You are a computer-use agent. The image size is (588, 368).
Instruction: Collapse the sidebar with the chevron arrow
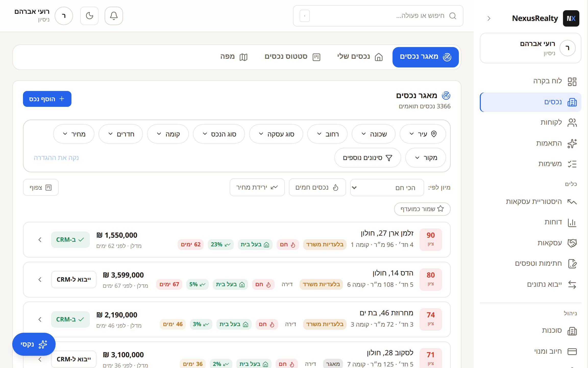click(x=489, y=18)
